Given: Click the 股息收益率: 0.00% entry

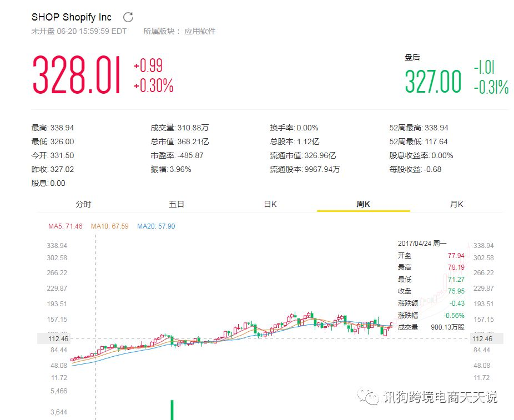Looking at the screenshot, I should point(421,155).
